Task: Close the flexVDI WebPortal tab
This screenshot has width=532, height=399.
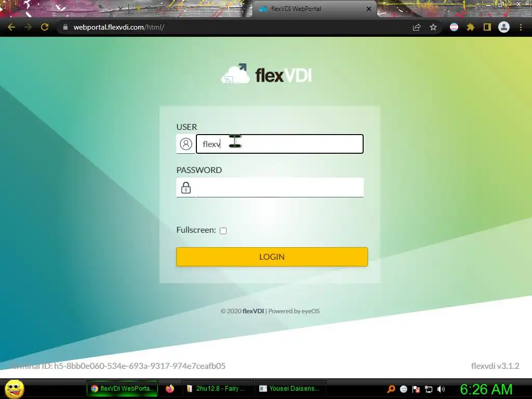Action: coord(369,9)
